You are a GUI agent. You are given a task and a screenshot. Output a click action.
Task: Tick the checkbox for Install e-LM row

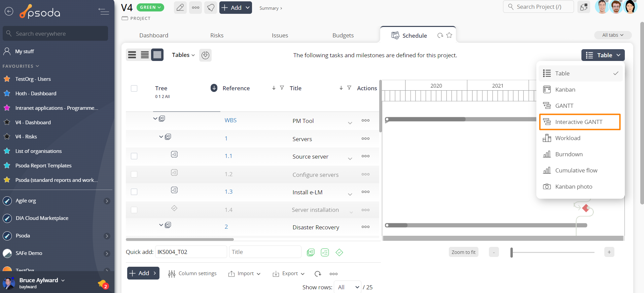[x=134, y=192]
